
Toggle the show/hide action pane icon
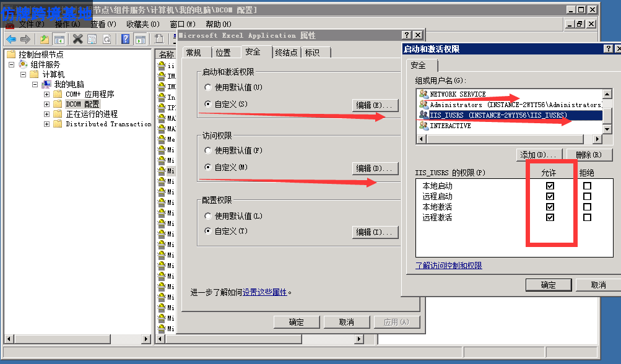coord(140,39)
